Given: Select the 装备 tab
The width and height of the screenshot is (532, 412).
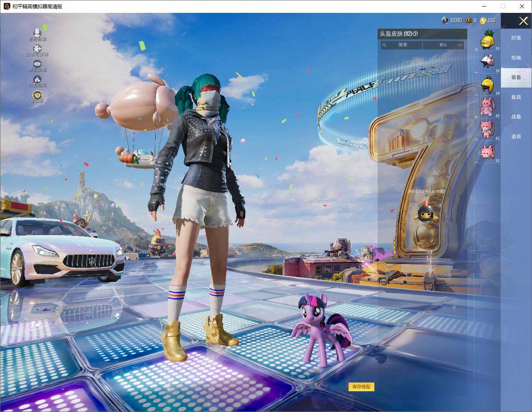Looking at the screenshot, I should (x=516, y=77).
